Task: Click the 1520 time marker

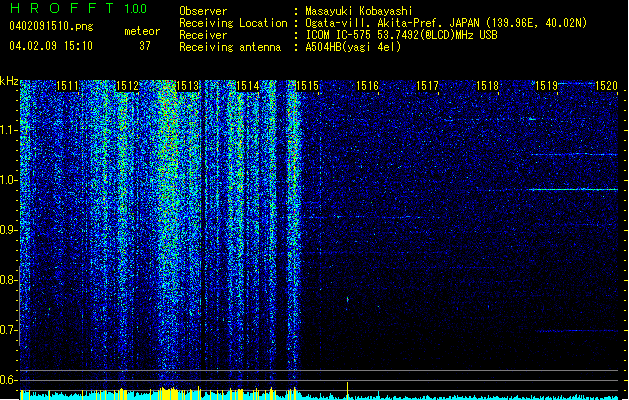Action: point(606,86)
